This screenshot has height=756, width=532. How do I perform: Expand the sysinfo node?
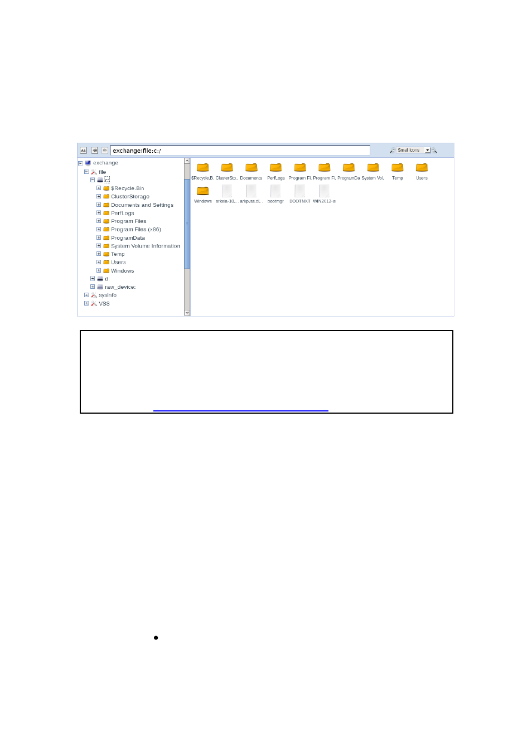(86, 295)
